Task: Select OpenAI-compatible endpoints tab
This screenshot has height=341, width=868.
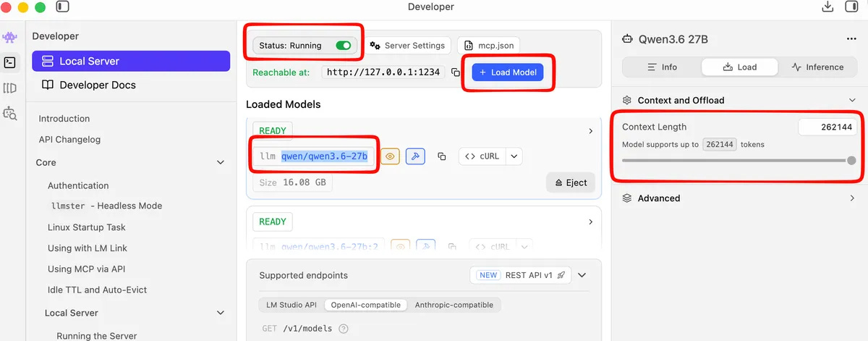Action: point(366,305)
